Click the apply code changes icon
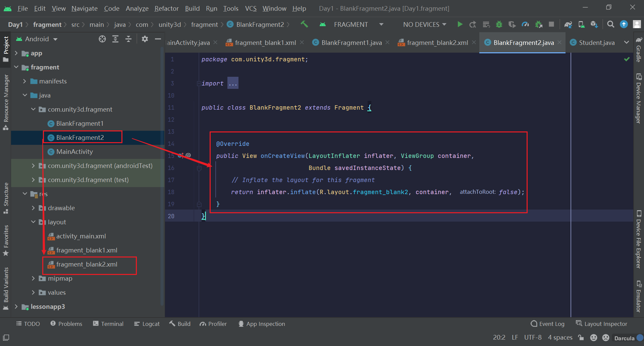The width and height of the screenshot is (644, 346). [x=486, y=24]
